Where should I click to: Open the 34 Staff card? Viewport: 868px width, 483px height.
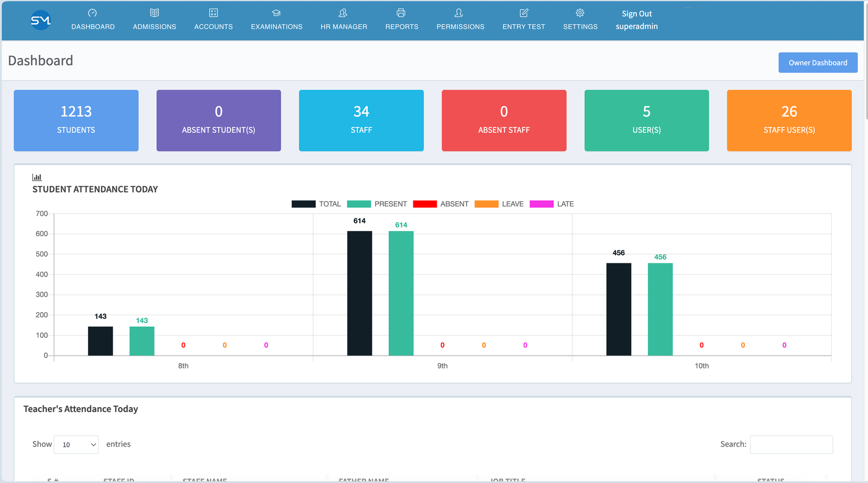pos(361,120)
